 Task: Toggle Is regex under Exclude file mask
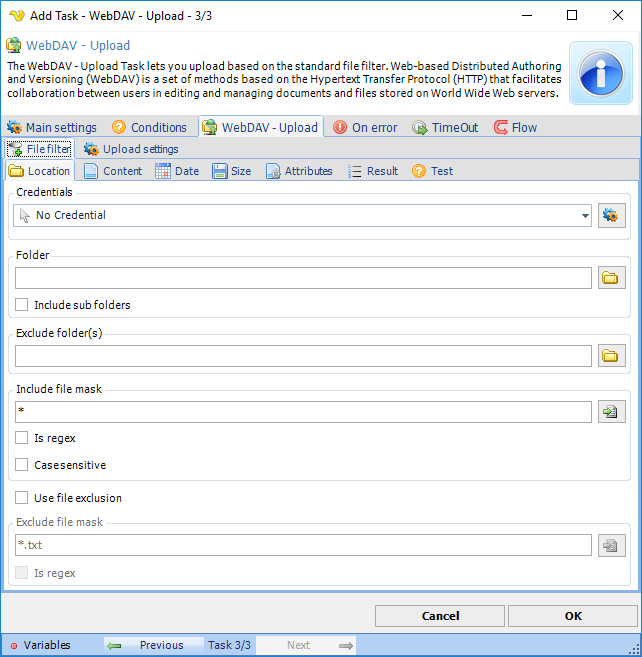[21, 573]
